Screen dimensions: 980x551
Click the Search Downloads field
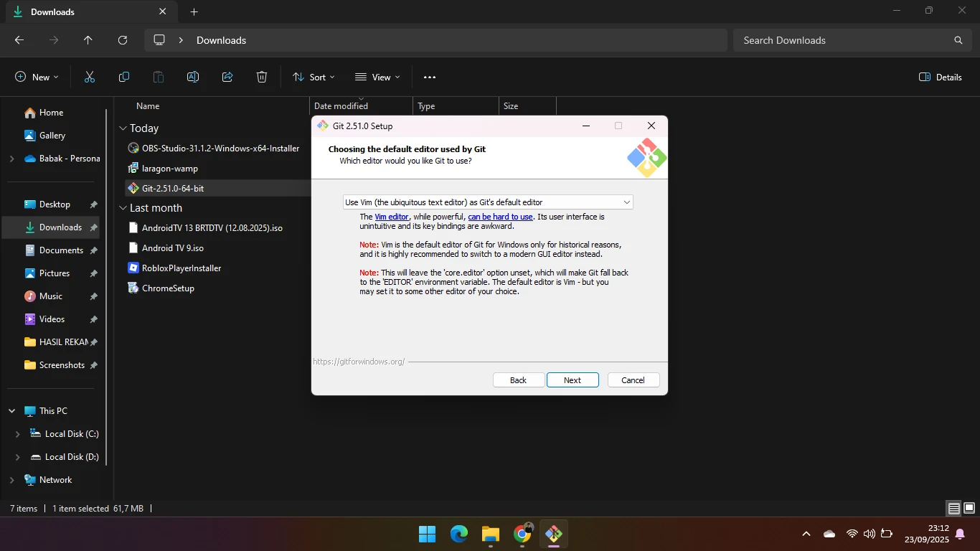tap(843, 40)
